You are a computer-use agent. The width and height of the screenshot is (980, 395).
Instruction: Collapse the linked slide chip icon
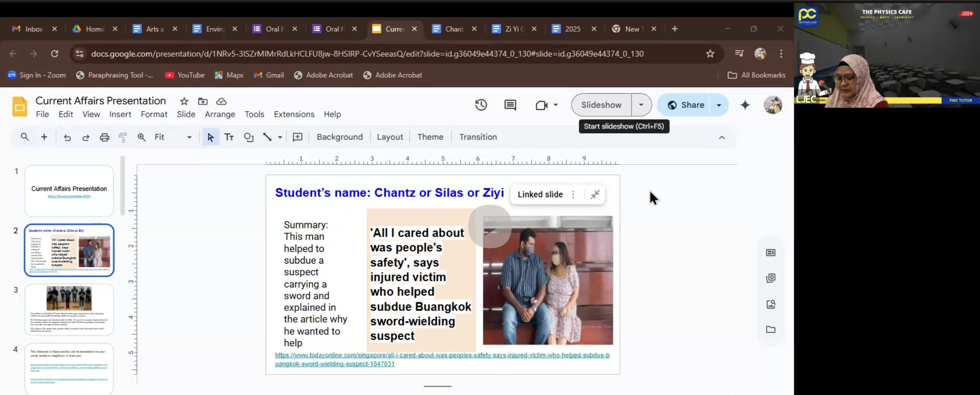click(x=595, y=194)
